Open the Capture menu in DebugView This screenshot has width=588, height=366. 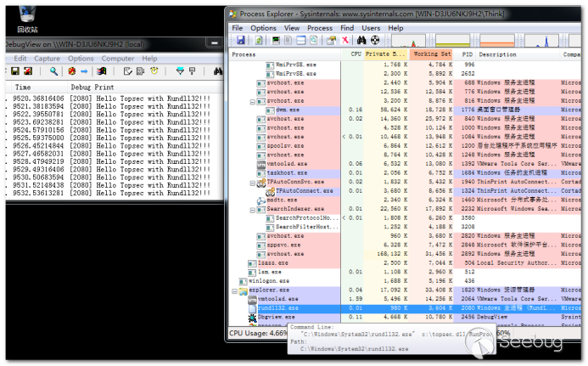pos(48,59)
